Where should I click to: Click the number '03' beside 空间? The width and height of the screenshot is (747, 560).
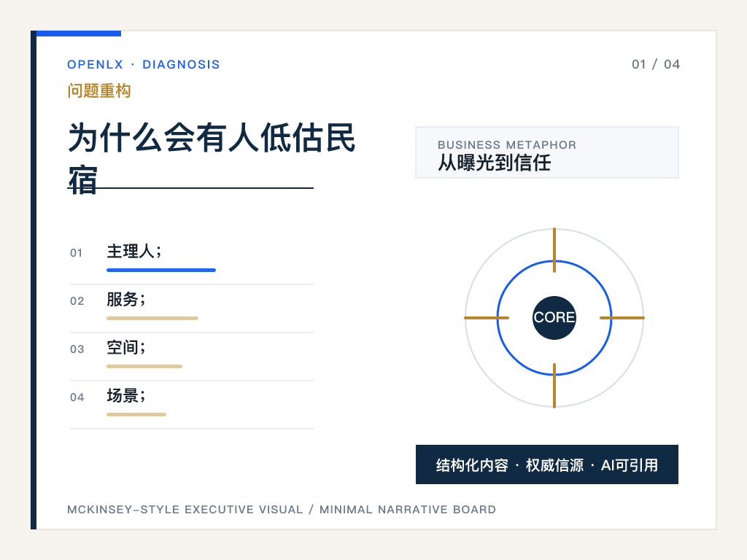coord(77,349)
